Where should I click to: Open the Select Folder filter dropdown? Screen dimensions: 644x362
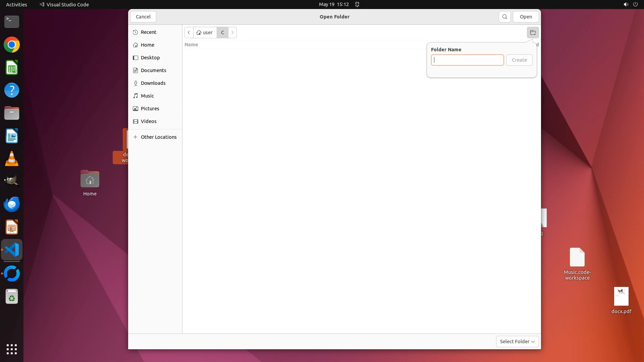[x=517, y=342]
